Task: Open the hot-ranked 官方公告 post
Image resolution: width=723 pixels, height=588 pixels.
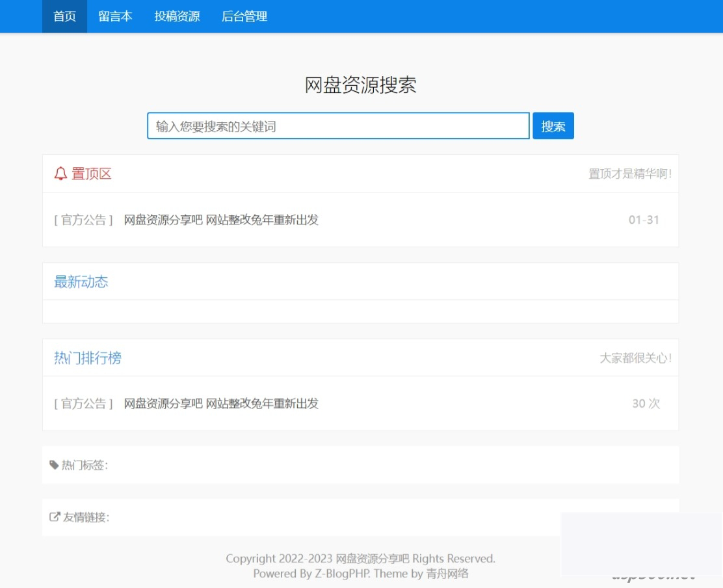Action: click(220, 403)
